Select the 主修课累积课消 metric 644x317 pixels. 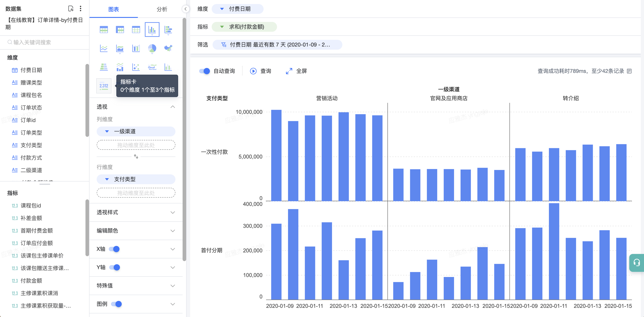click(x=39, y=293)
